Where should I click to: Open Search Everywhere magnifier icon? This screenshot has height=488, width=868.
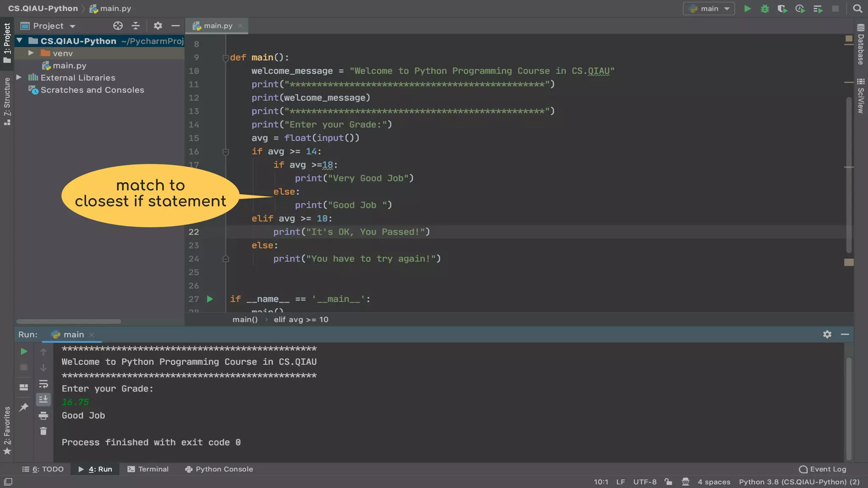(x=857, y=8)
